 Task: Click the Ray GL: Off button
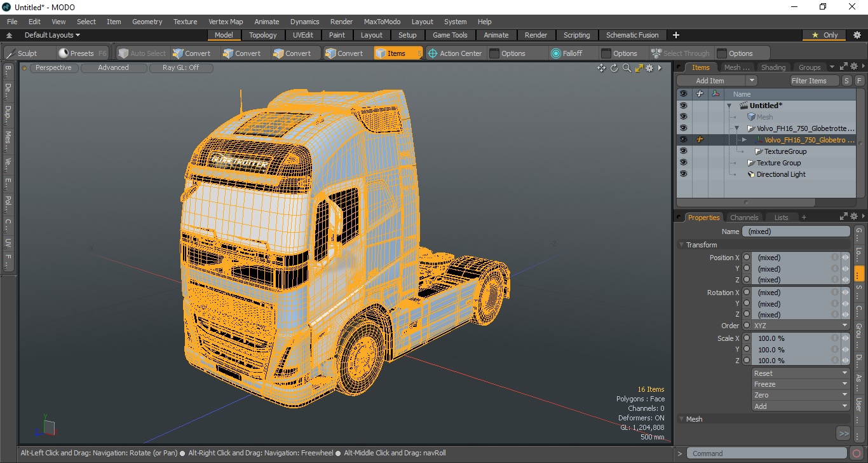point(180,67)
